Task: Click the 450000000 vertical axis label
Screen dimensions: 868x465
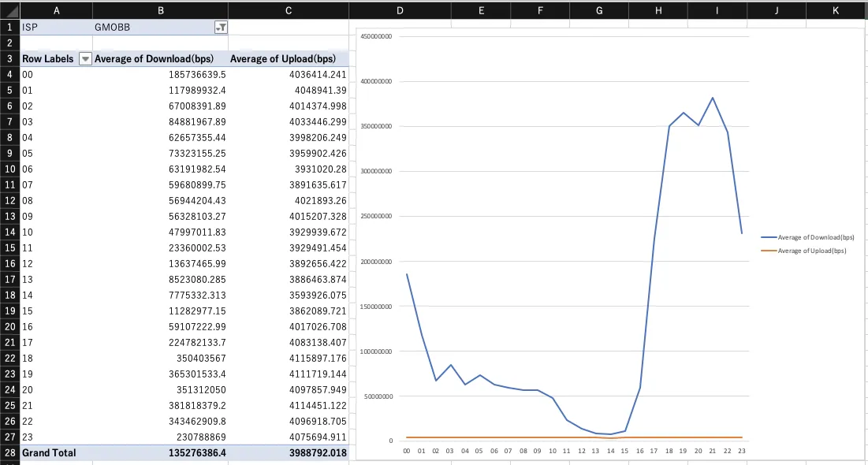Action: click(376, 36)
